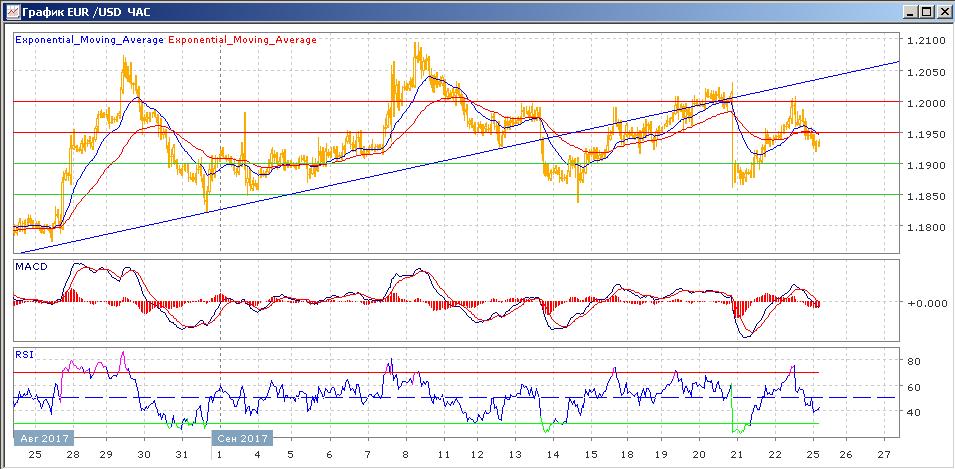This screenshot has height=469, width=955.
Task: Click the RSI indicator panel label
Action: tap(24, 354)
